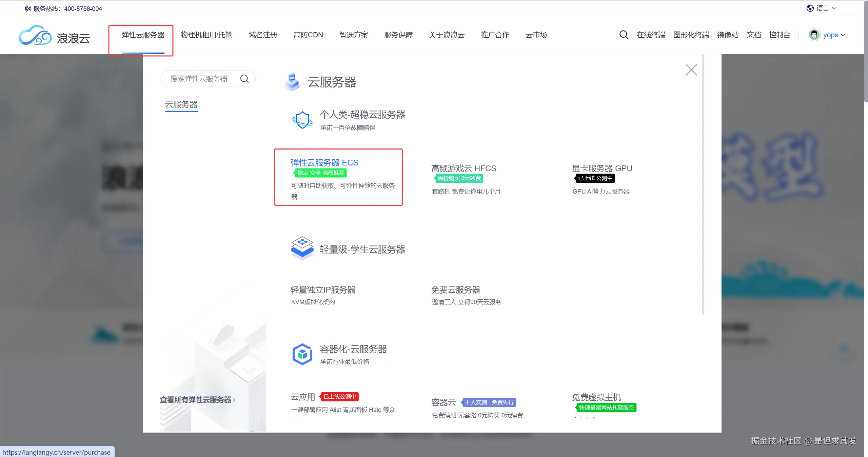Close the mega menu with the X
The height and width of the screenshot is (457, 868).
point(691,70)
